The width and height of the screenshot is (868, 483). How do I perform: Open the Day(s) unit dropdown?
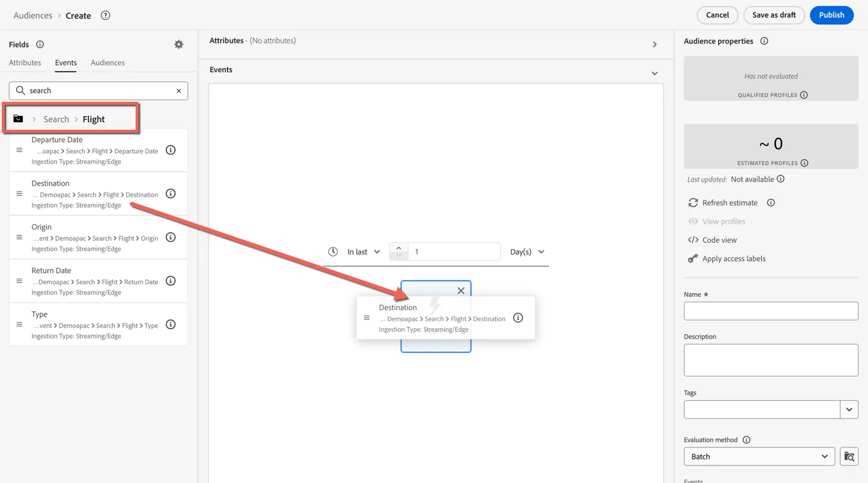click(x=527, y=252)
